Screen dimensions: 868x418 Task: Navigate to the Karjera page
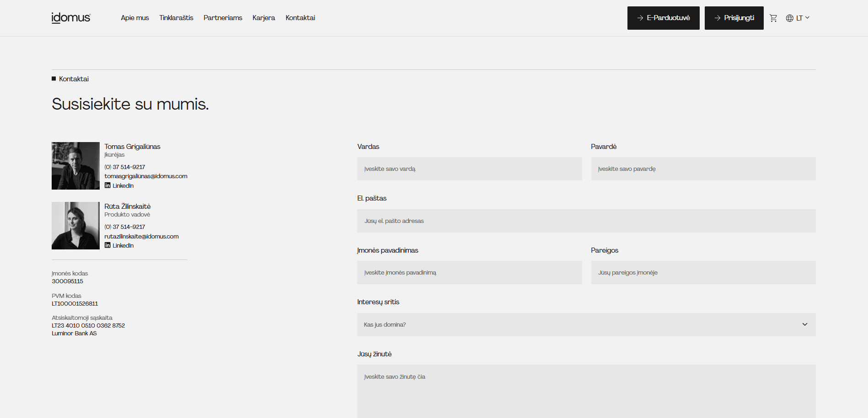point(263,18)
